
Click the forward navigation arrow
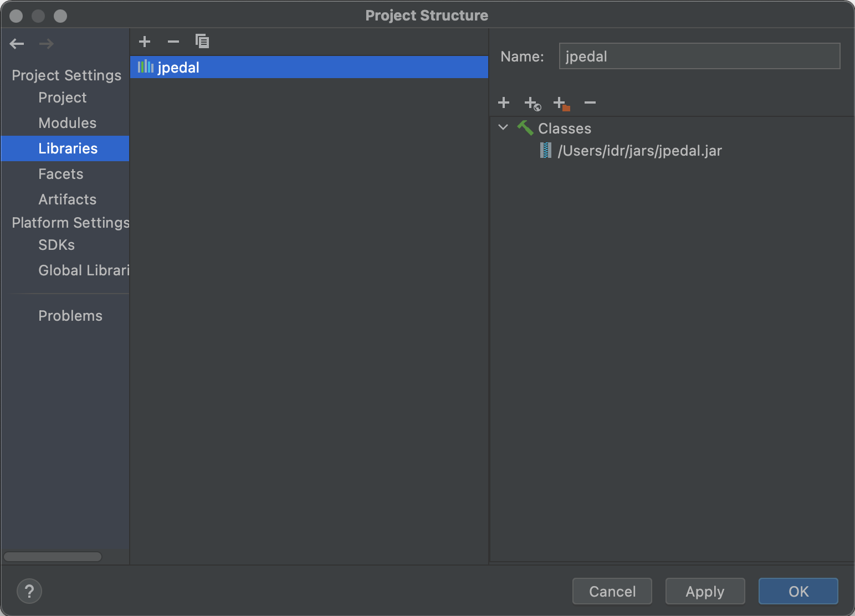[46, 43]
